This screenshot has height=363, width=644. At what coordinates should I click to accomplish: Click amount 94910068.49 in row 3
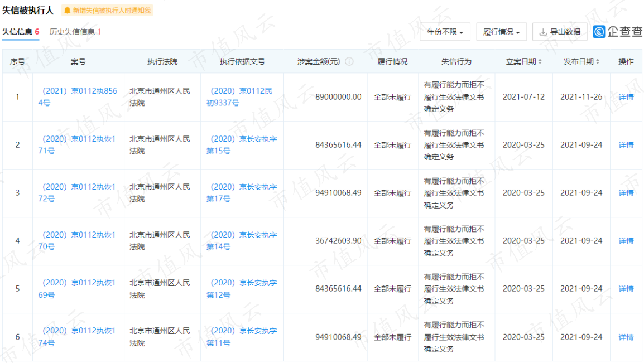[338, 193]
